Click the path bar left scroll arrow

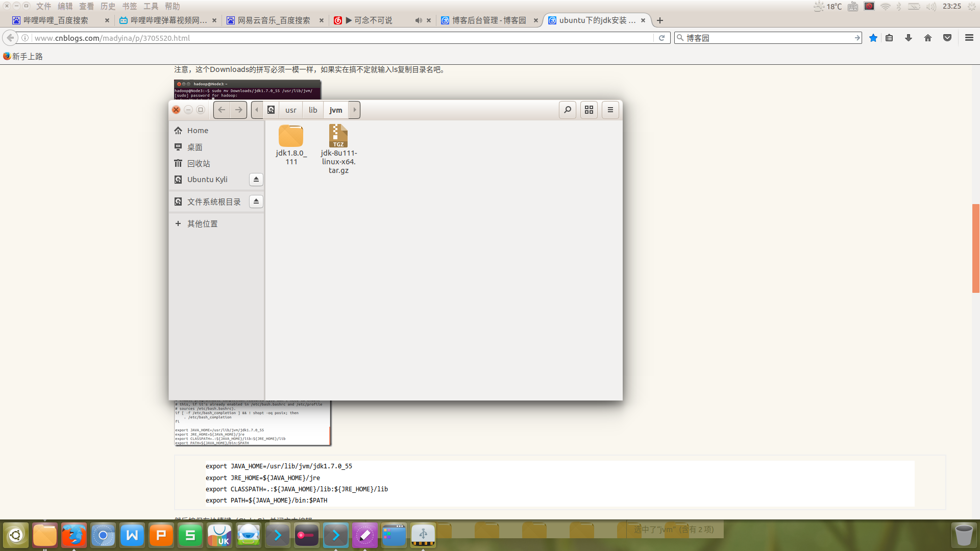coord(257,110)
